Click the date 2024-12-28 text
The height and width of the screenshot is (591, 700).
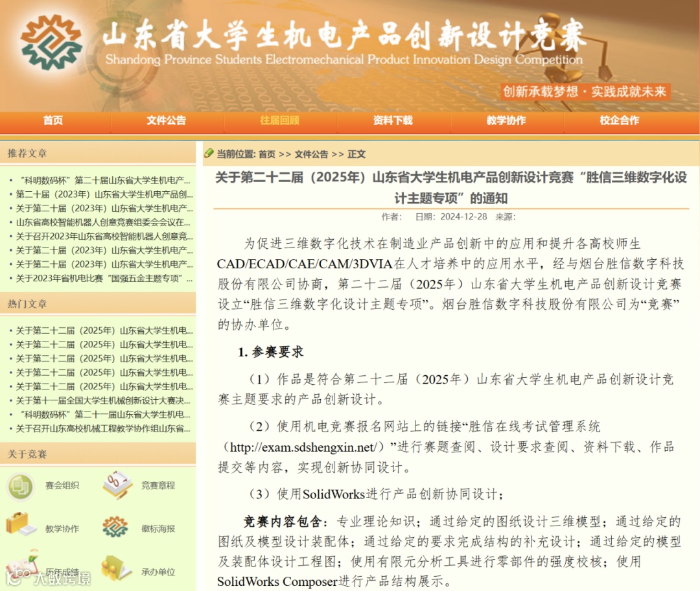(x=463, y=217)
